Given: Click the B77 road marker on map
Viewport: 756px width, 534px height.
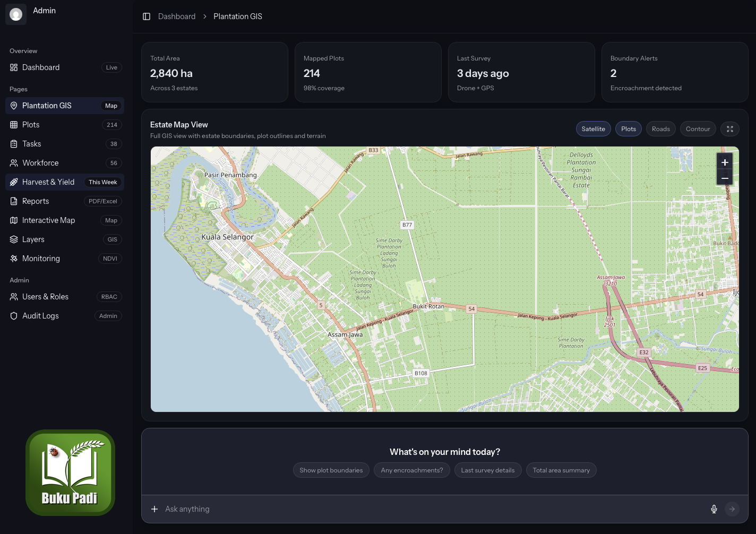Looking at the screenshot, I should (x=407, y=225).
